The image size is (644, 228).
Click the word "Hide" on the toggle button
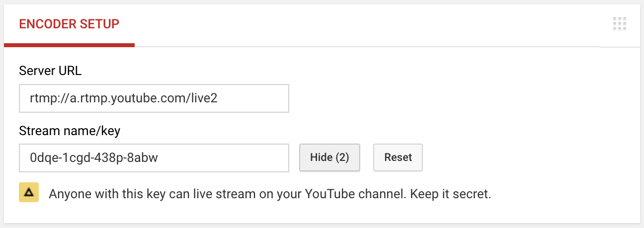[321, 158]
